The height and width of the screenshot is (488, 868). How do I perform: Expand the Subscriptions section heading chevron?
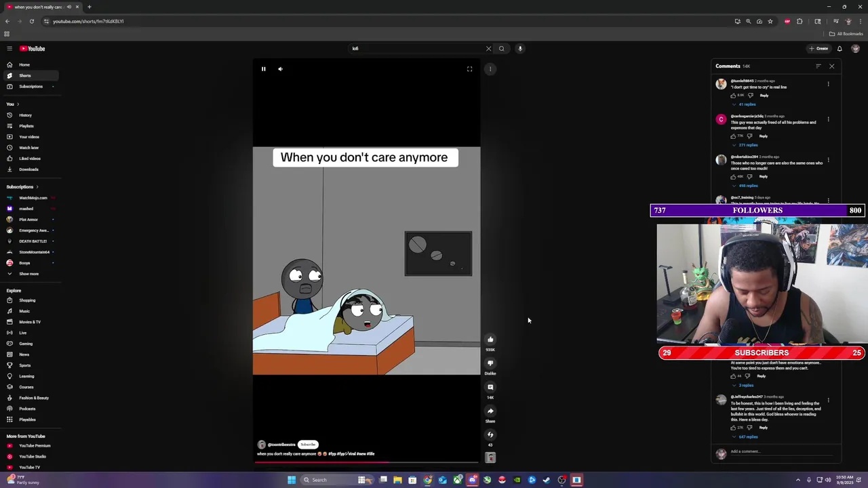37,187
